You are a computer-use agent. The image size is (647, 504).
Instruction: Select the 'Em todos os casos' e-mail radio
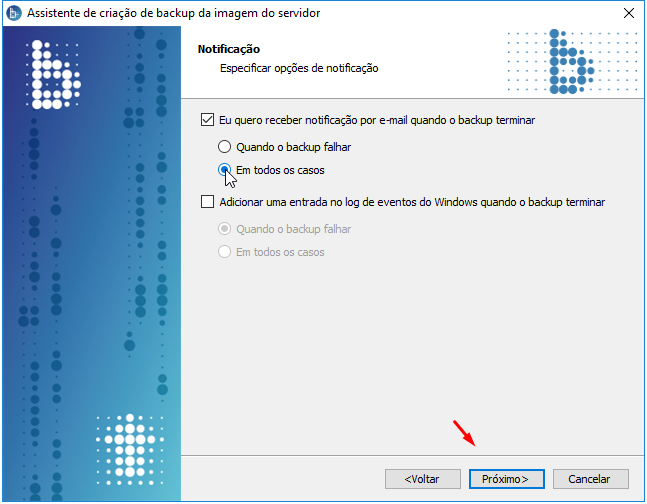[224, 170]
